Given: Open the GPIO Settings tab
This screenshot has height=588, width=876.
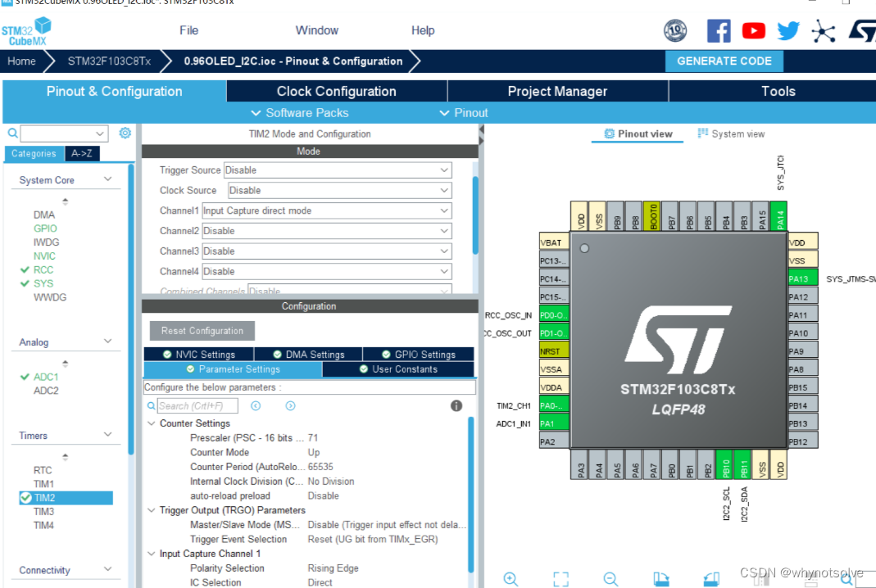Looking at the screenshot, I should [x=419, y=354].
